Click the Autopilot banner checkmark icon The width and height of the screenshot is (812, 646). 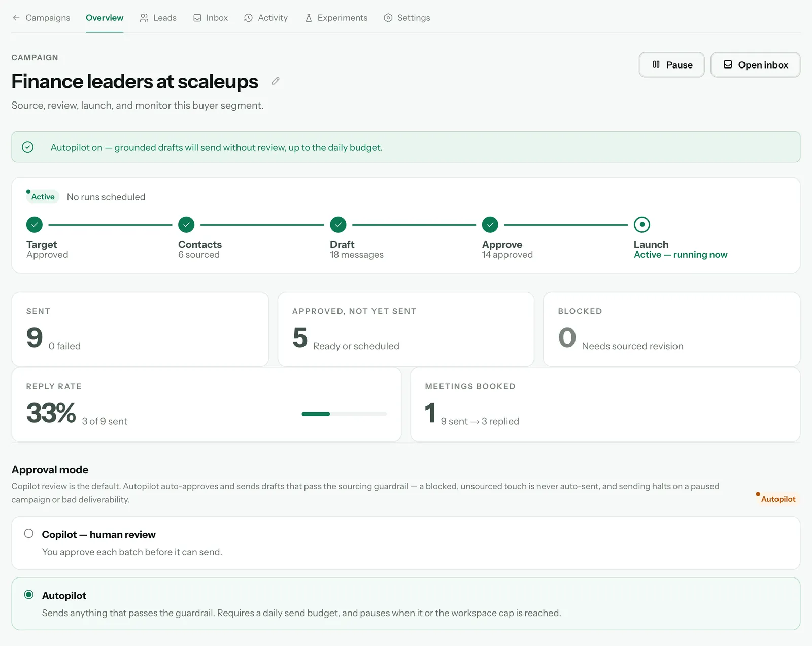click(x=28, y=147)
